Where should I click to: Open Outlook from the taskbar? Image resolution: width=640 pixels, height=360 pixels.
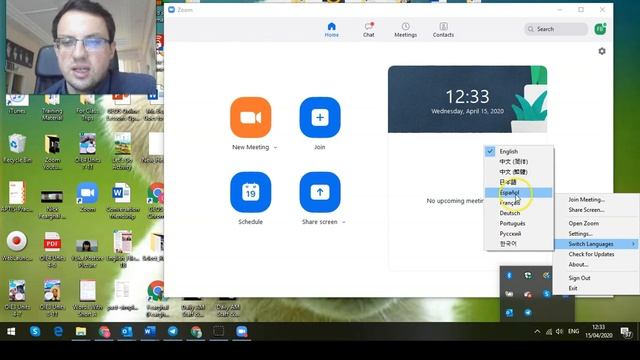pos(127,331)
